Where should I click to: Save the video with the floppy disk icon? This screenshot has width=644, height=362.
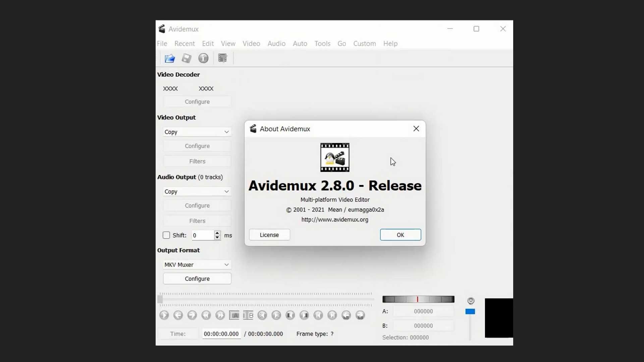tap(187, 58)
